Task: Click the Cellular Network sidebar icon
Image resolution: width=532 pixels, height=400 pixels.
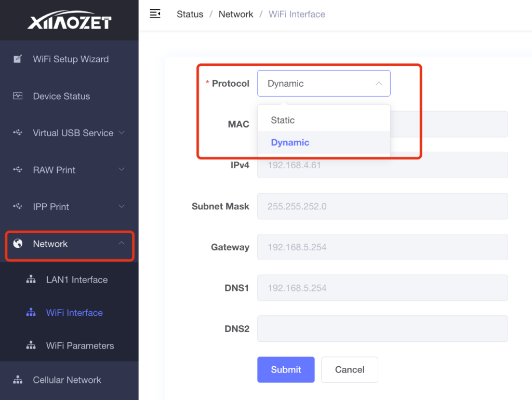Action: (x=18, y=380)
